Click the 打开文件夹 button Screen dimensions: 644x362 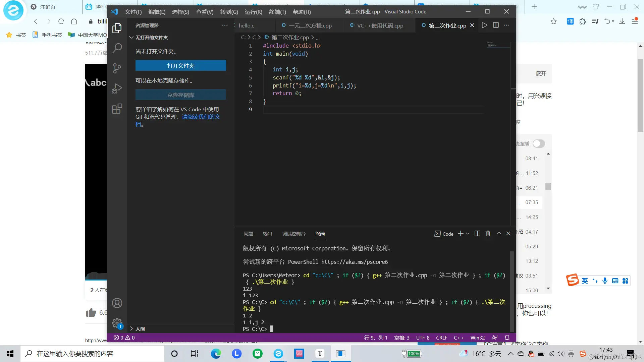click(180, 66)
